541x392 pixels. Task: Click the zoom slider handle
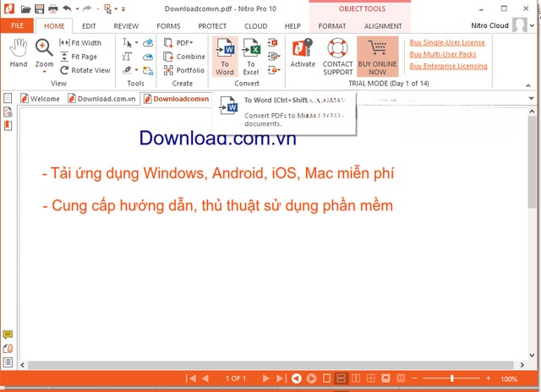coord(451,378)
